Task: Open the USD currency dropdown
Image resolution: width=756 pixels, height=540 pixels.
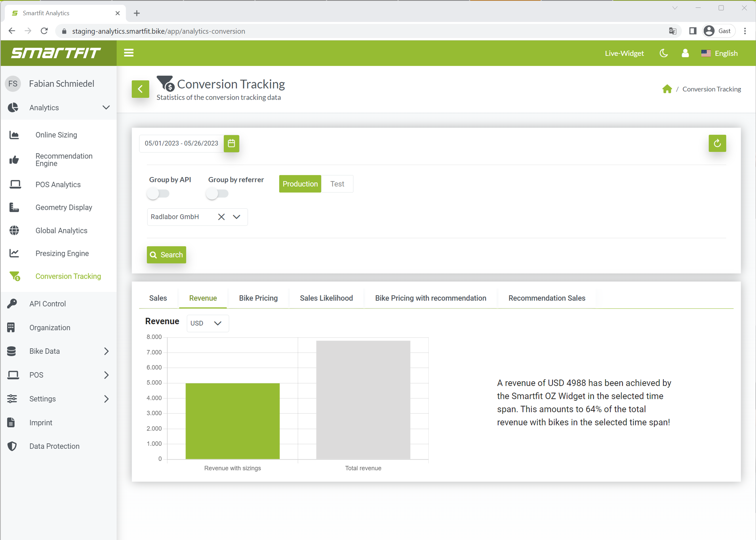Action: tap(208, 323)
